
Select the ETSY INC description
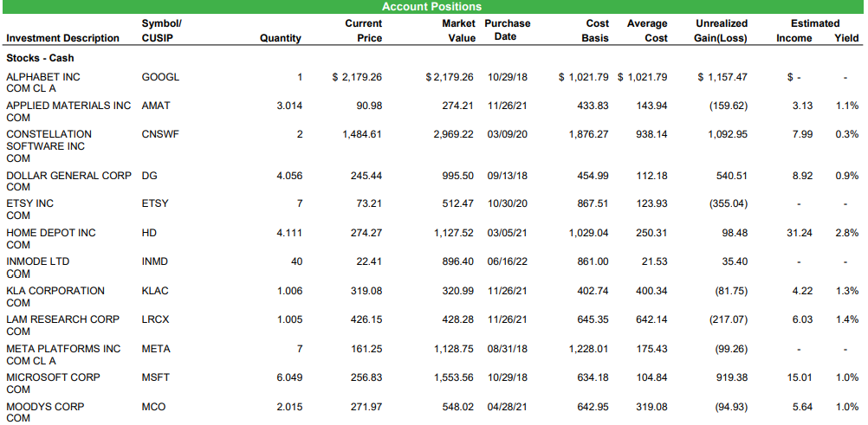(x=30, y=209)
